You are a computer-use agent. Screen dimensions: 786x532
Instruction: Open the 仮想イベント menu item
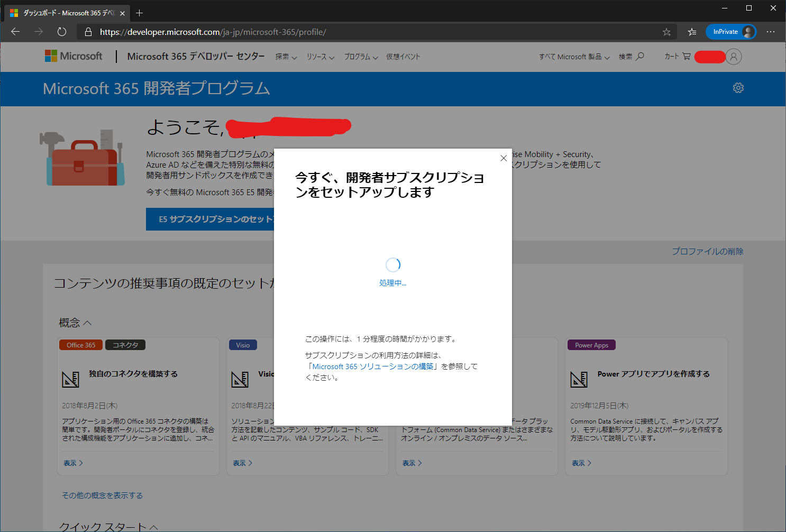403,57
